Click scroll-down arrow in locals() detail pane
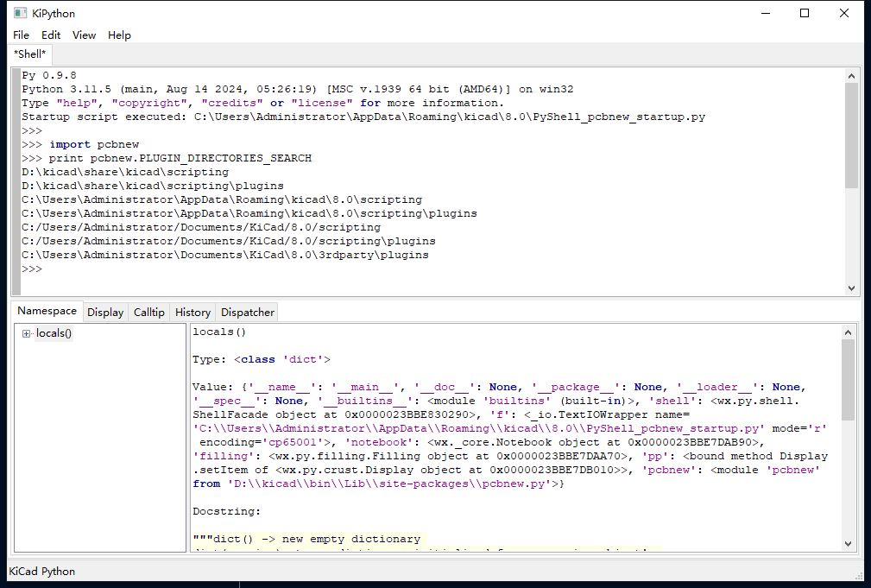This screenshot has width=871, height=588. (x=848, y=543)
